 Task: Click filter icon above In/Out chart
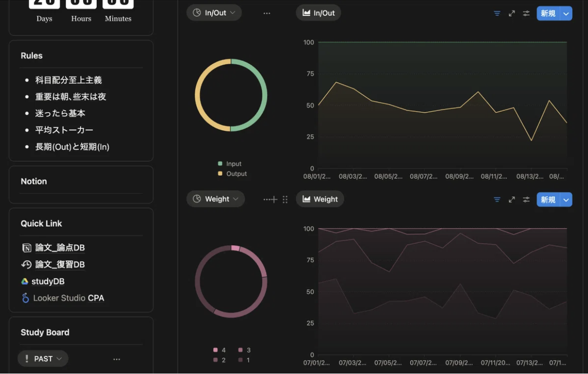coord(497,13)
